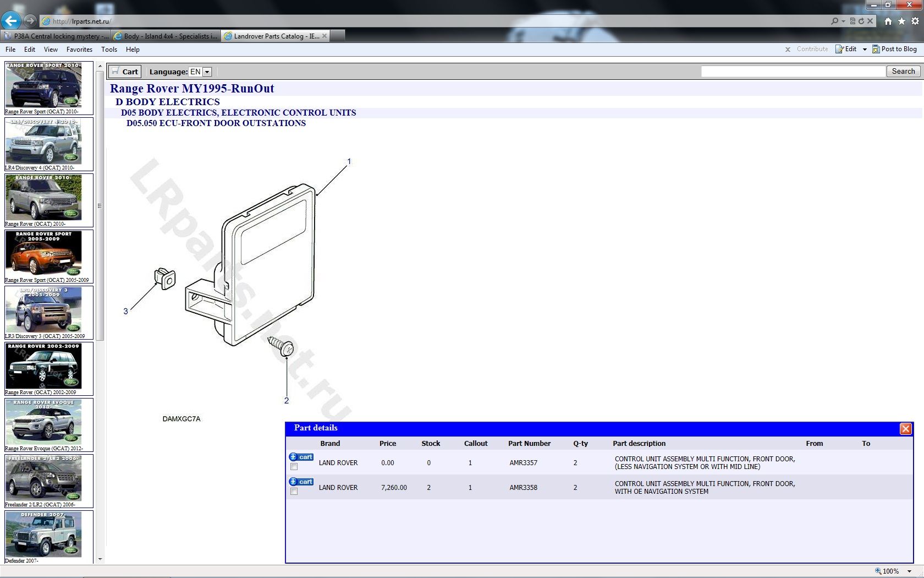This screenshot has height=578, width=924.
Task: Open the address bar search magnifier
Action: coord(835,21)
